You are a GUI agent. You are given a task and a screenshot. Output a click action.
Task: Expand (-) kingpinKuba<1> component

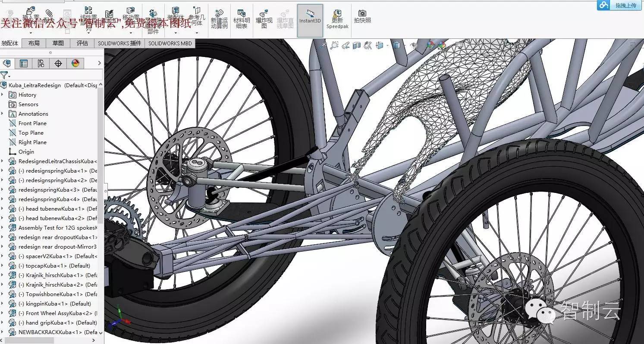click(x=3, y=304)
